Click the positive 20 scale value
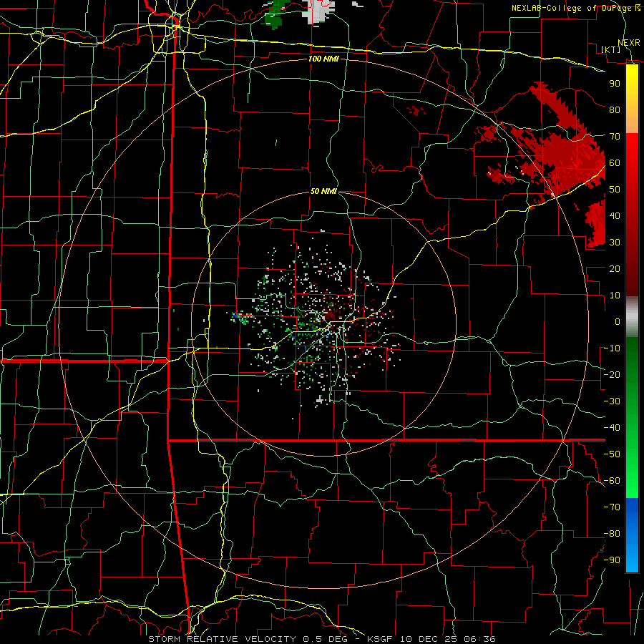 pos(615,268)
